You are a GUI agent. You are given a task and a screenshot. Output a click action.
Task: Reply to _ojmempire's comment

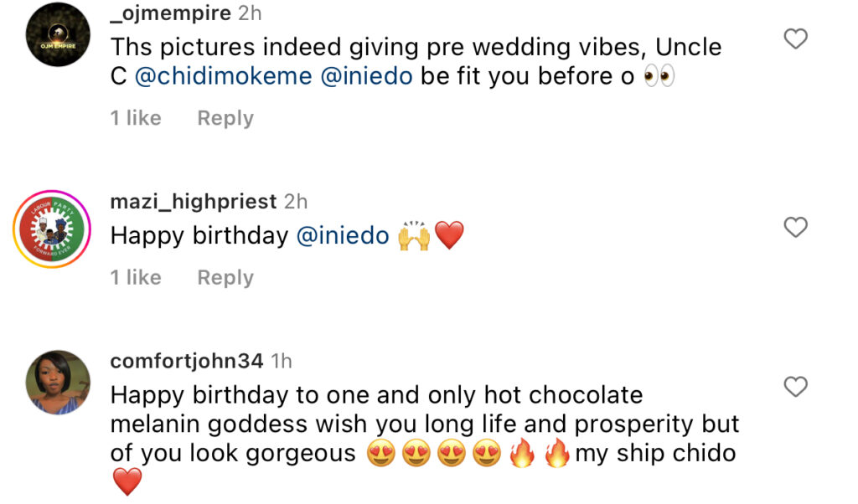pyautogui.click(x=225, y=119)
